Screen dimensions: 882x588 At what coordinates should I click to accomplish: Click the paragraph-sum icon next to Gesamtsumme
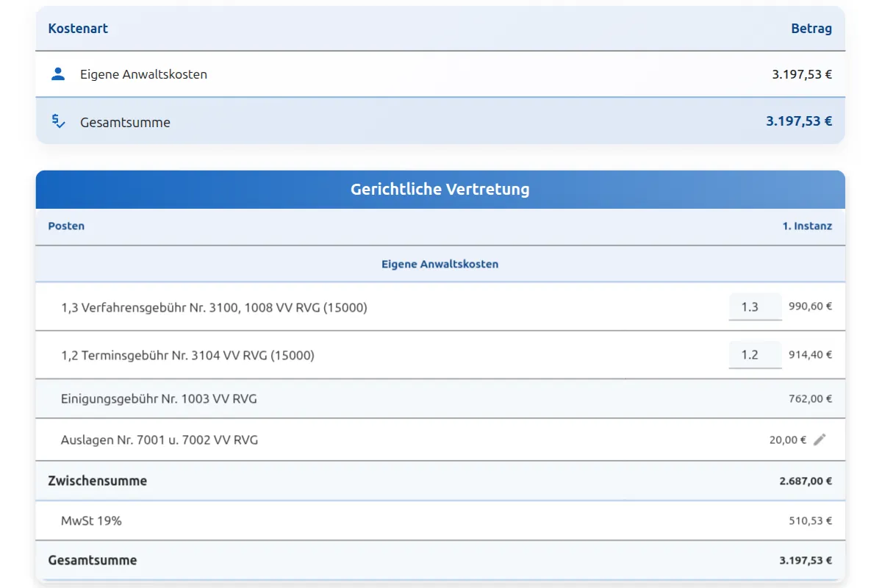point(57,121)
